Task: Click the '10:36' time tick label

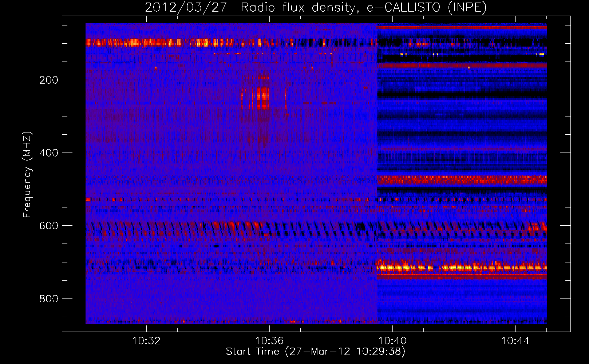Action: [x=269, y=341]
